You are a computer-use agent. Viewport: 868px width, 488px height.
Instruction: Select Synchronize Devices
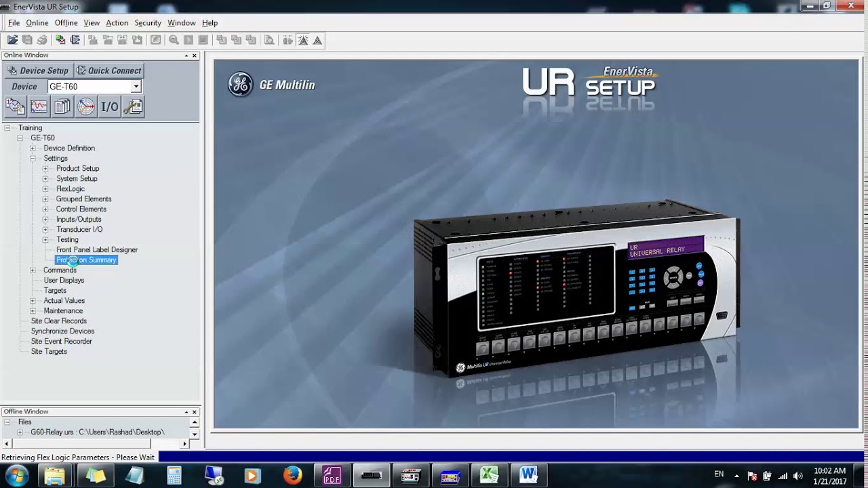pos(62,331)
